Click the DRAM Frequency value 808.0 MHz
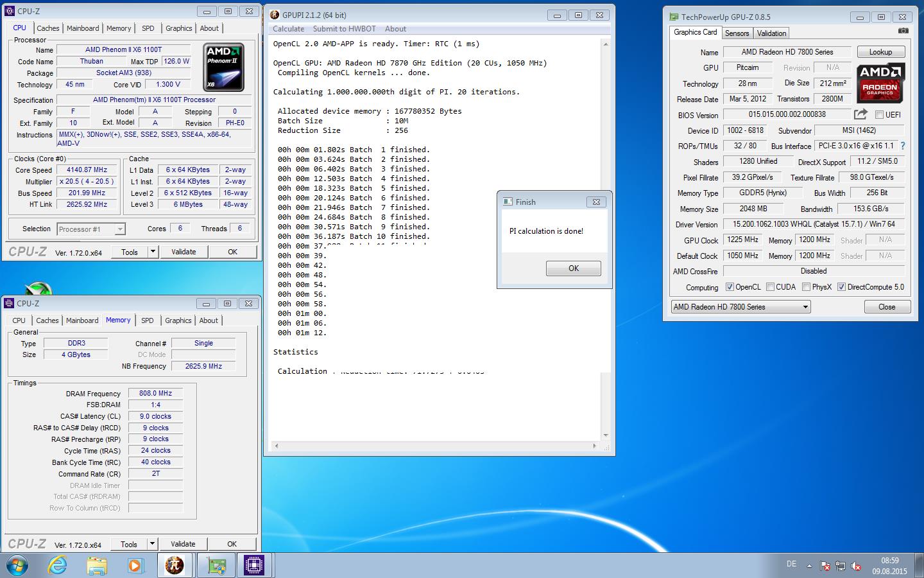This screenshot has height=578, width=924. click(155, 393)
